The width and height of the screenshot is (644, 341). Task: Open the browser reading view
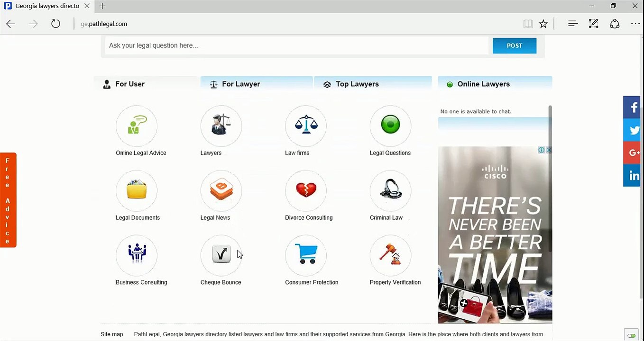(528, 24)
